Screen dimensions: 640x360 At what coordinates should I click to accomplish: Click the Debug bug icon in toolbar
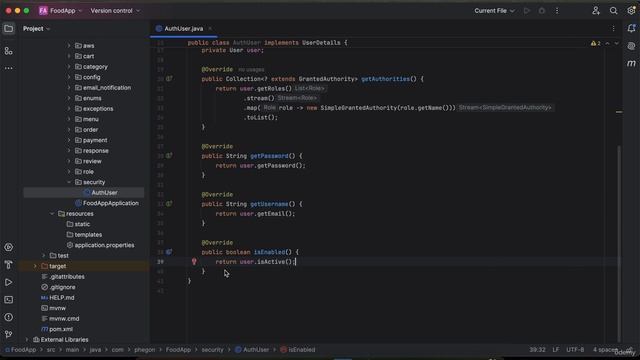[542, 11]
